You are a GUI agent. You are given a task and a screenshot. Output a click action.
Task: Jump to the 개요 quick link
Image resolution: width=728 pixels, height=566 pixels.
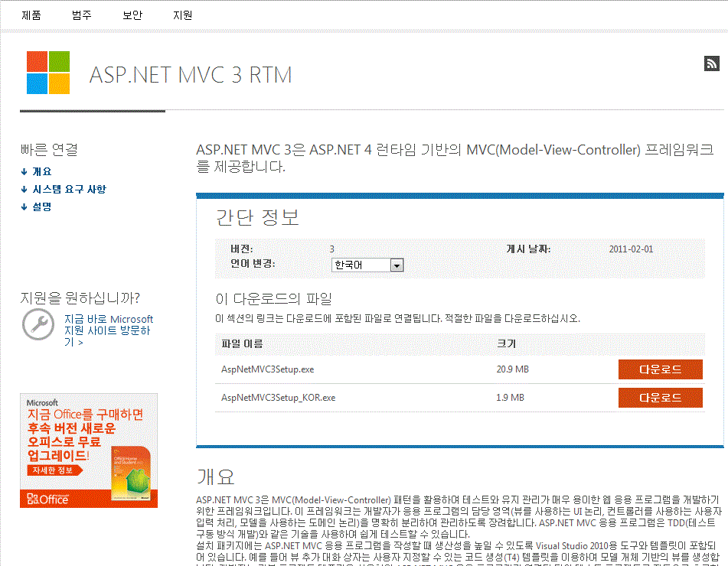click(42, 171)
